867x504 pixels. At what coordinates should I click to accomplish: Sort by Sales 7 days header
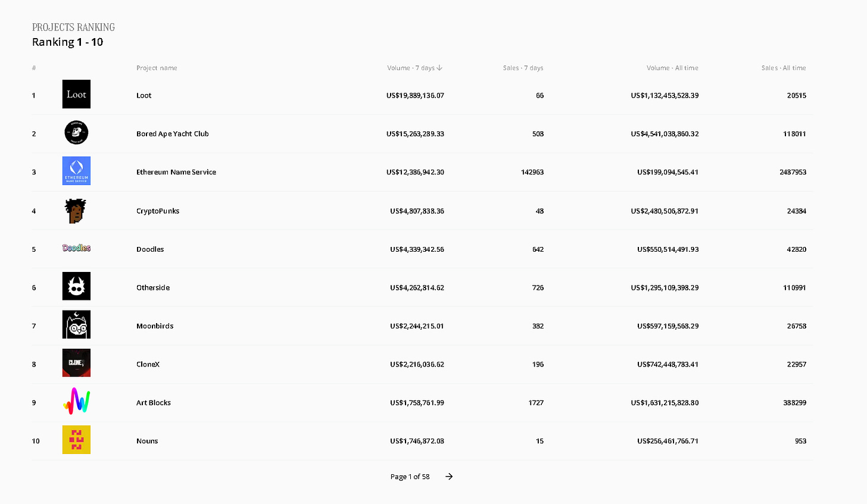[523, 68]
